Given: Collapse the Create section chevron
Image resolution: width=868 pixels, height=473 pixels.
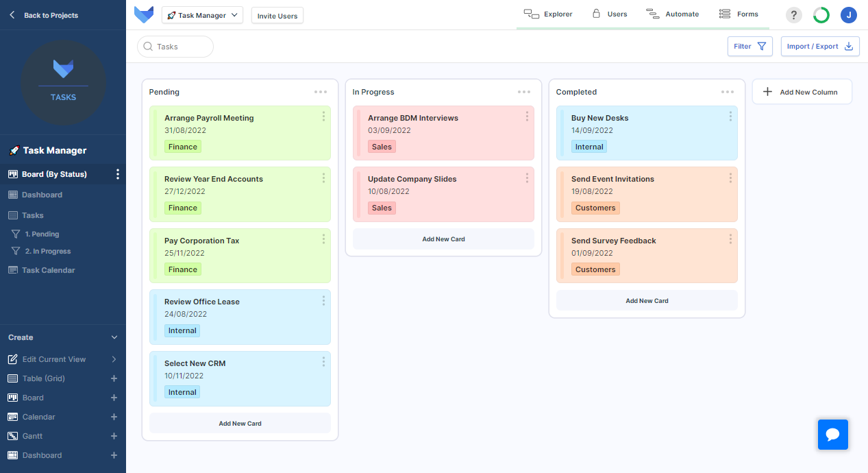Looking at the screenshot, I should pyautogui.click(x=114, y=337).
